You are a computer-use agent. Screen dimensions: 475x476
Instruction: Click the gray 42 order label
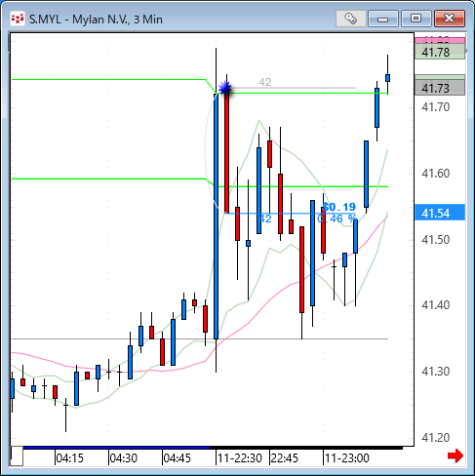click(265, 82)
